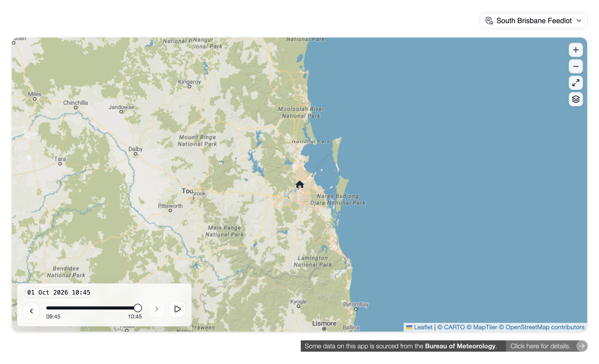The height and width of the screenshot is (364, 599).
Task: Click the Mooloolah River National Park label
Action: coord(301,112)
